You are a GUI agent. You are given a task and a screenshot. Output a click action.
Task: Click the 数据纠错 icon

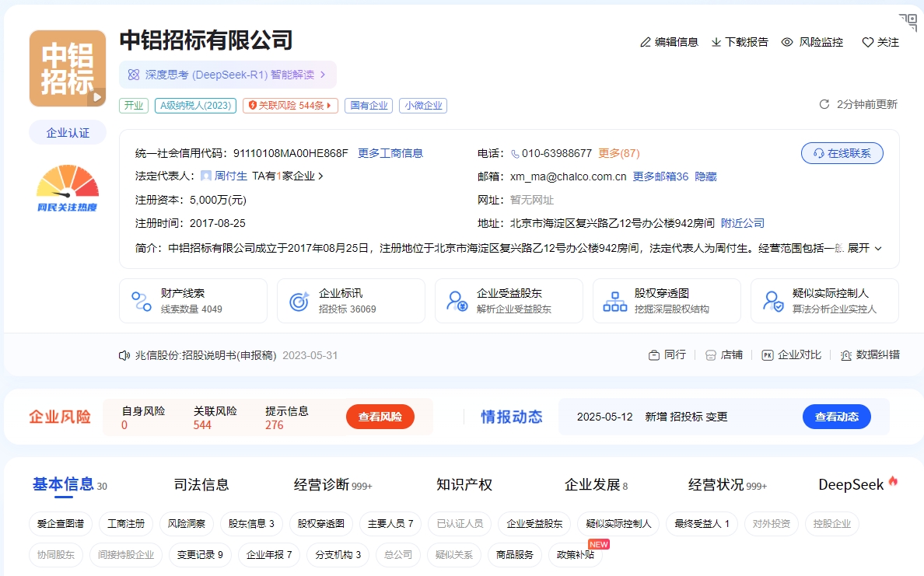coord(845,355)
